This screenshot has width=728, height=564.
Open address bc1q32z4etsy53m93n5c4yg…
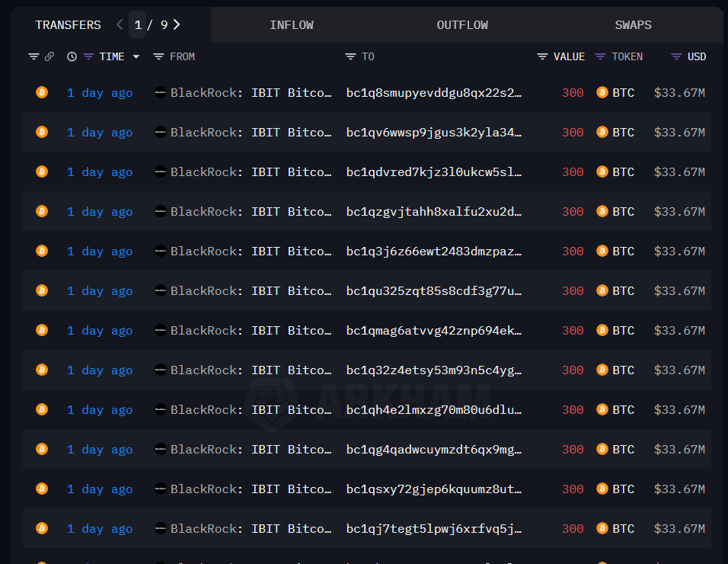(434, 370)
